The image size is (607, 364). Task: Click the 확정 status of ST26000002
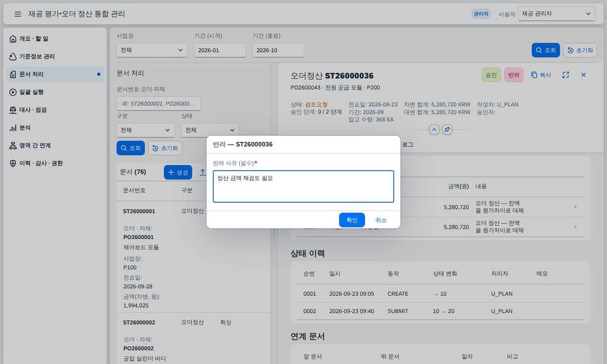pos(226,322)
